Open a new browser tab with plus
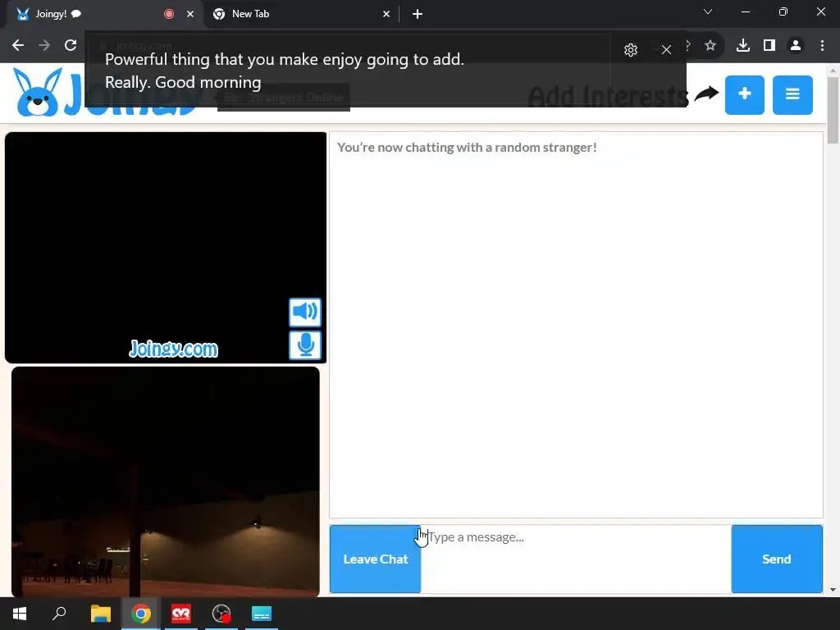The image size is (840, 630). pos(418,14)
